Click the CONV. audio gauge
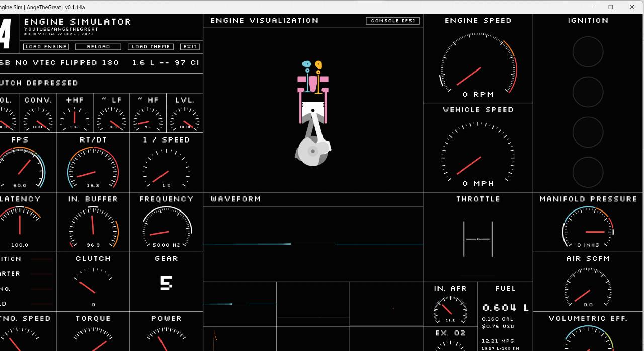The width and height of the screenshot is (644, 351). click(x=38, y=118)
